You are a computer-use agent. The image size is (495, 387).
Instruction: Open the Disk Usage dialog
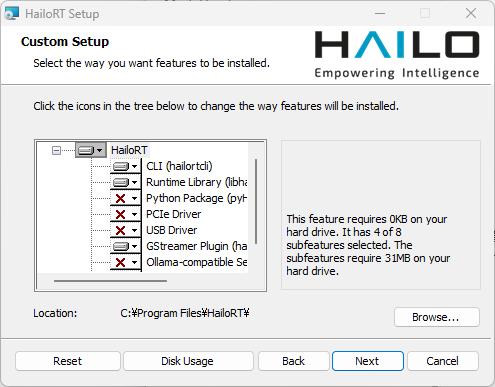(x=188, y=361)
